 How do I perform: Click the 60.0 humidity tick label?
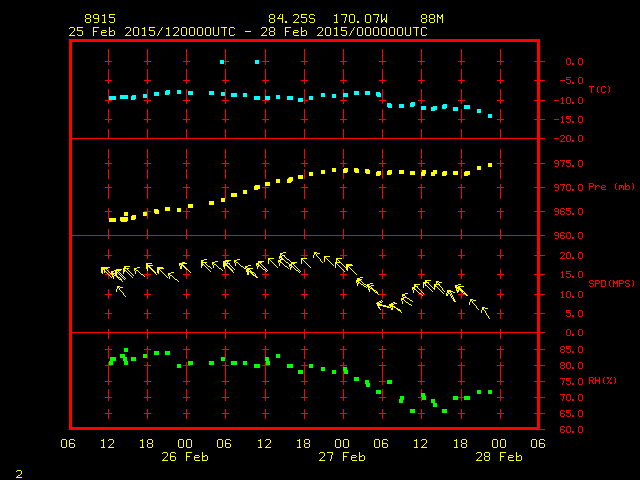coord(571,430)
